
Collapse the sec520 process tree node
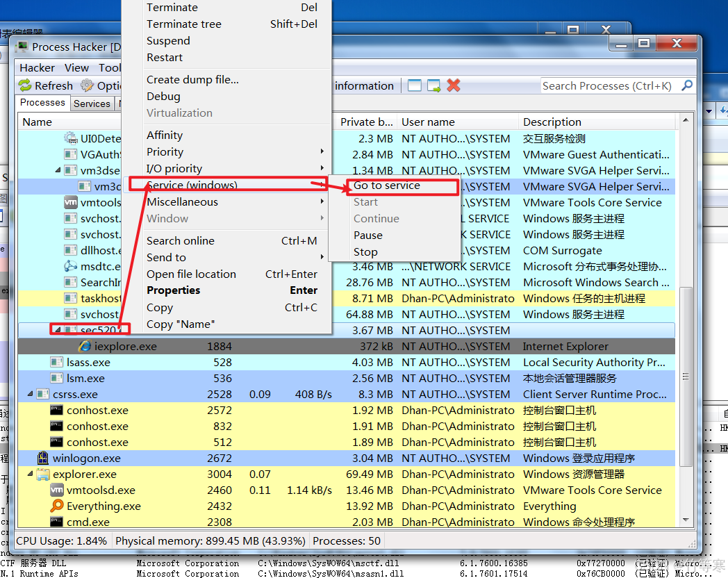[x=57, y=330]
